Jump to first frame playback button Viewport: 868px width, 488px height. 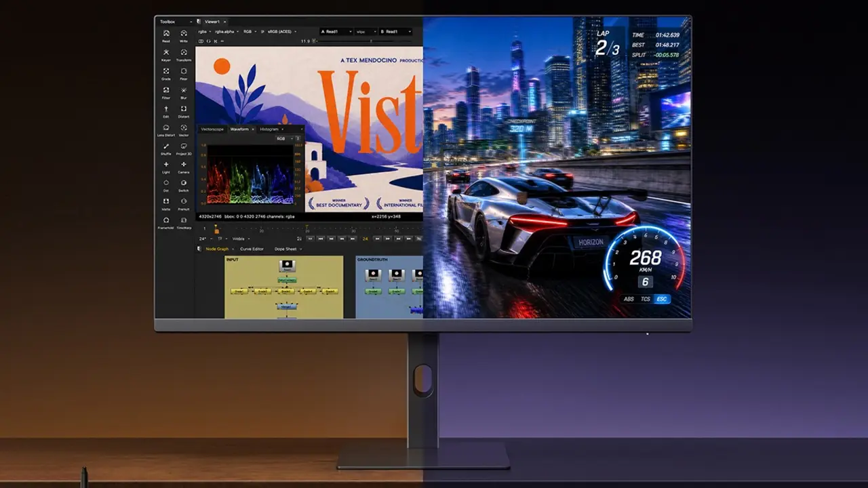pyautogui.click(x=311, y=239)
